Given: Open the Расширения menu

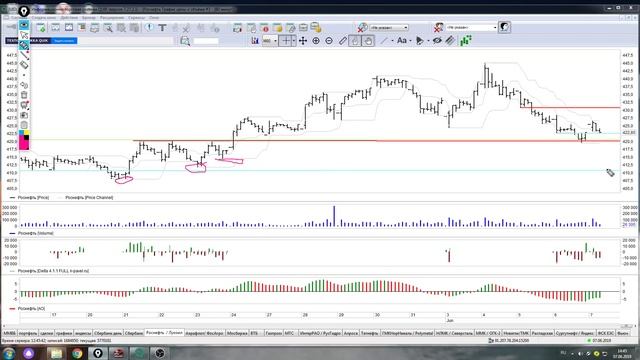Looking at the screenshot, I should (x=112, y=18).
